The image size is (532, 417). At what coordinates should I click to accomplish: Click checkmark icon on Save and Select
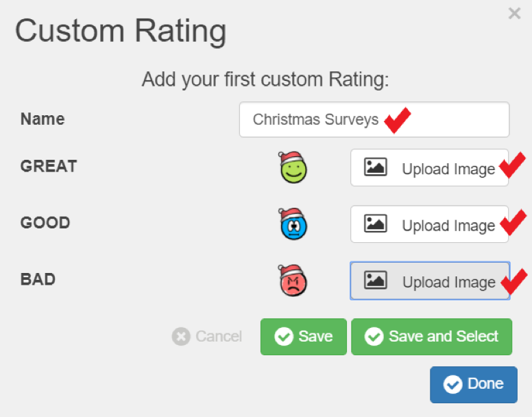point(374,337)
